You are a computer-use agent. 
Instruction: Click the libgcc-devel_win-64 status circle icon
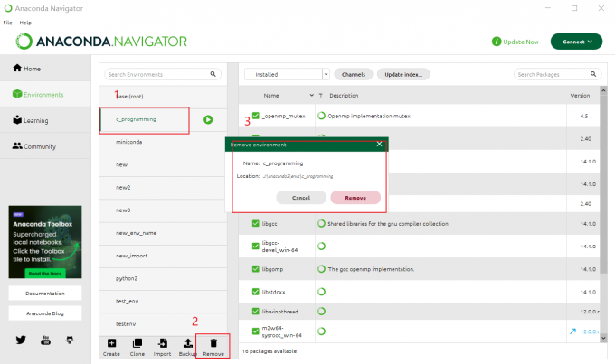321,246
